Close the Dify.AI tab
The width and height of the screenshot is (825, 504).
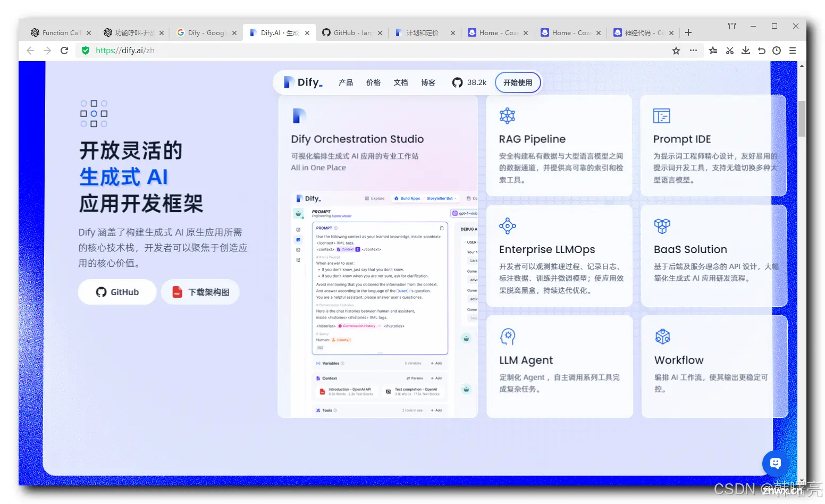coord(307,32)
